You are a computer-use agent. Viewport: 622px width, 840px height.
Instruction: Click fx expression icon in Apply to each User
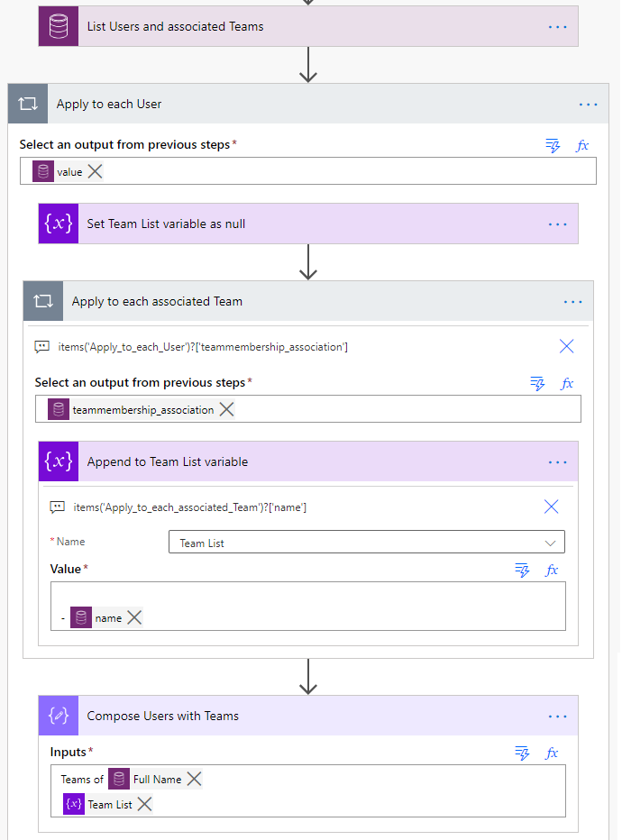[x=582, y=145]
